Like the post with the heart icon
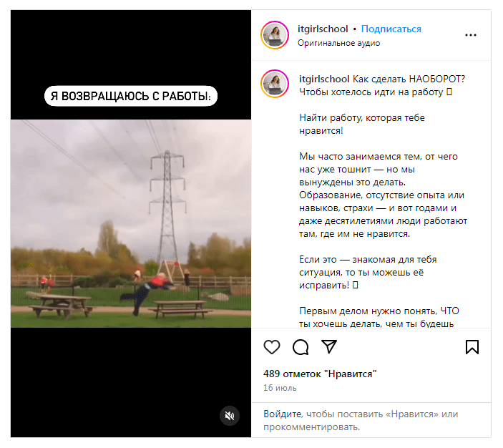Image resolution: width=503 pixels, height=448 pixels. coord(272,347)
